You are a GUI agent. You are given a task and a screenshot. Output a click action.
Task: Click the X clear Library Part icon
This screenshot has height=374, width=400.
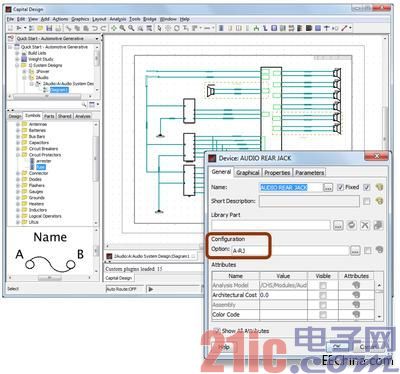(365, 225)
